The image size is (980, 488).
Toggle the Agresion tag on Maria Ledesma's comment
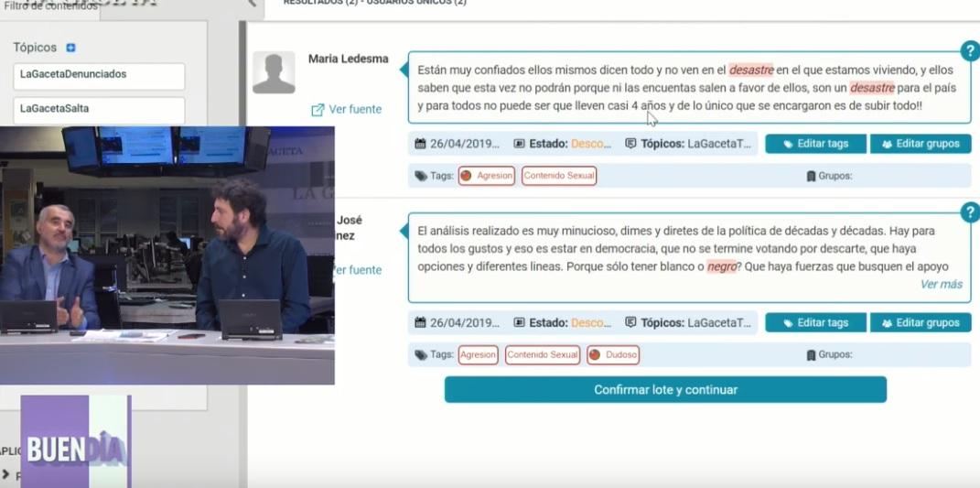tap(487, 176)
